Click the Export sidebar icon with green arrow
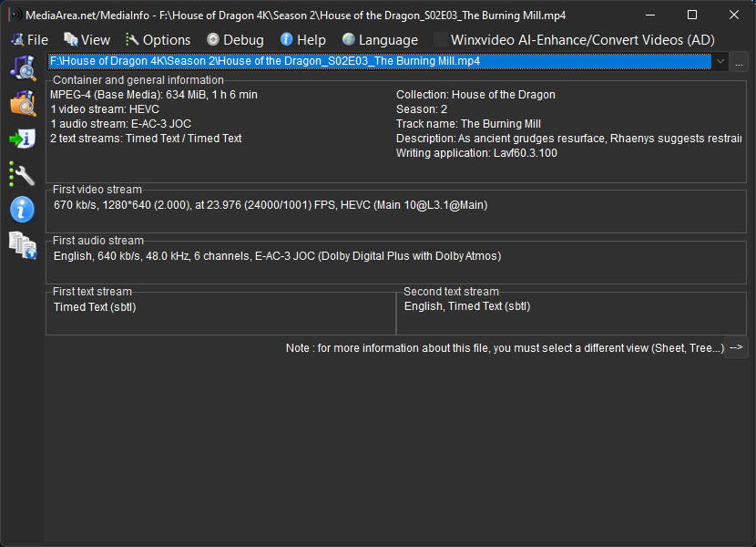The height and width of the screenshot is (547, 756). [x=23, y=139]
